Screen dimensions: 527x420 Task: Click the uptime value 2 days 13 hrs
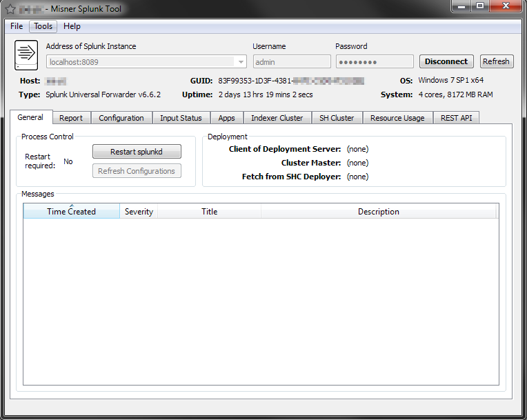(266, 94)
